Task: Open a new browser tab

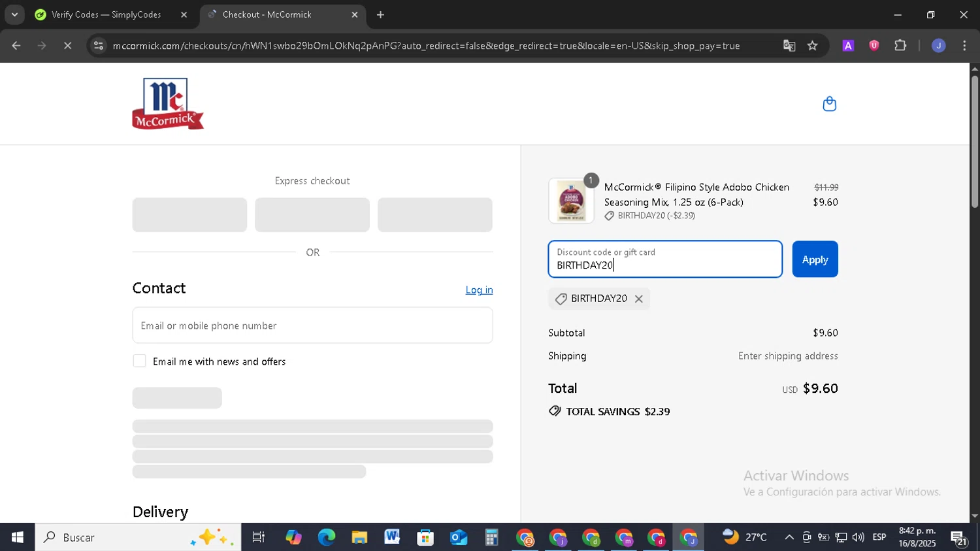Action: 381,14
